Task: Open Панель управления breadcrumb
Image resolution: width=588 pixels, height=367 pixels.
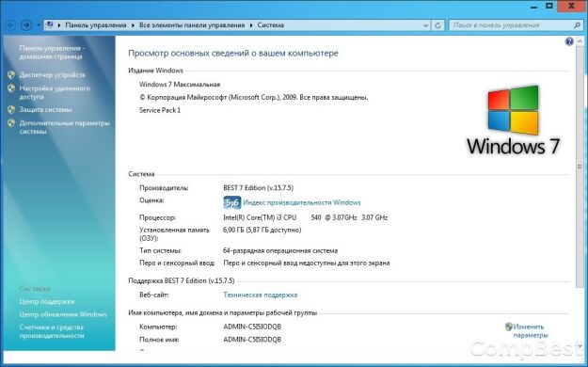Action: [96, 25]
